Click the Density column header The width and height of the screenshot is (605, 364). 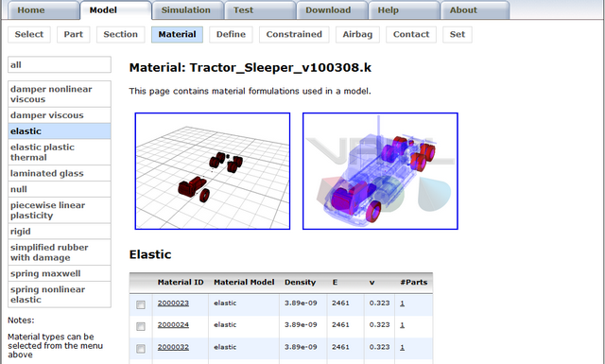tap(301, 282)
